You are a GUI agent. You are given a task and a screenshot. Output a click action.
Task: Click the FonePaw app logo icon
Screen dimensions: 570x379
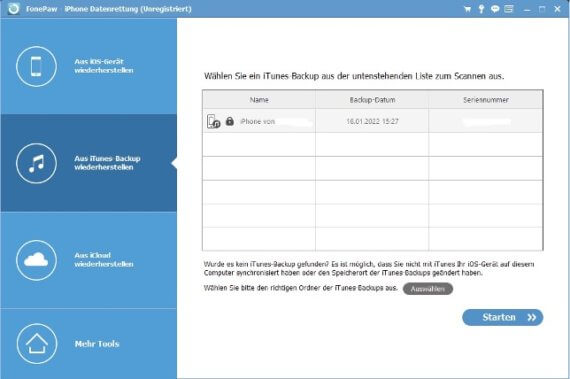(14, 9)
